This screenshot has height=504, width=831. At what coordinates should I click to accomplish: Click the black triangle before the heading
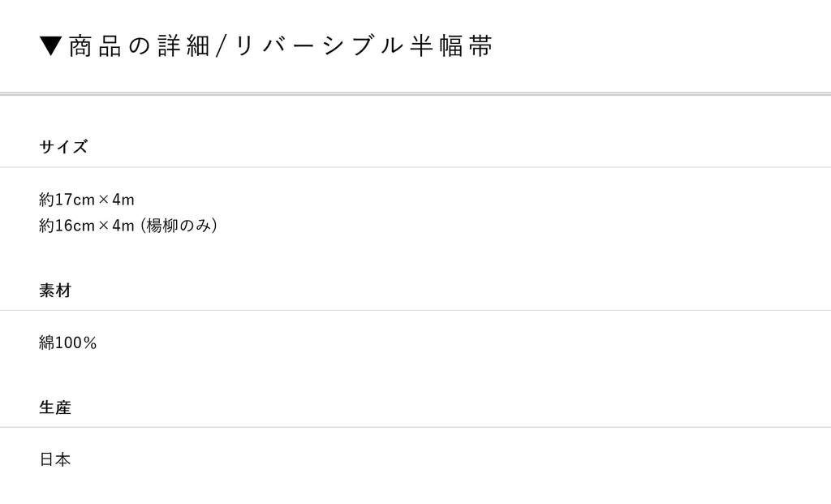(50, 47)
